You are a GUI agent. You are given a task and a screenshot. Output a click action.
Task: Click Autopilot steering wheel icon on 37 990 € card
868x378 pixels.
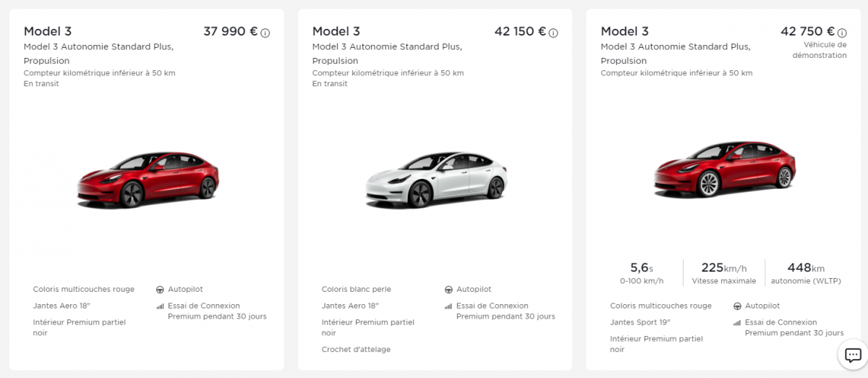160,290
